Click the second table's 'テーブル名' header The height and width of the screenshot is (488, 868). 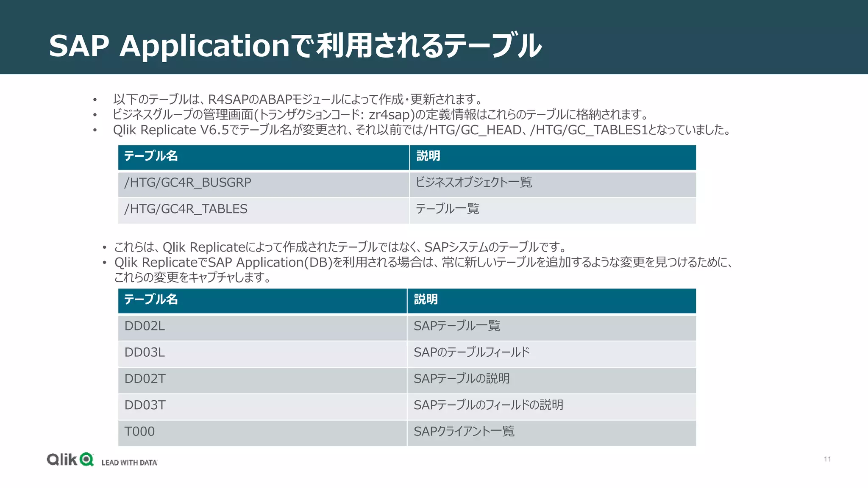pyautogui.click(x=262, y=301)
